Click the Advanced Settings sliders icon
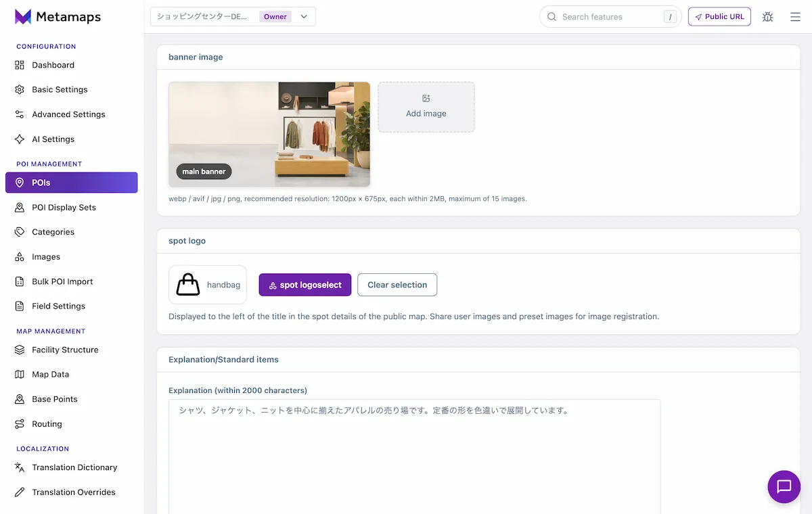The width and height of the screenshot is (812, 514). point(20,114)
